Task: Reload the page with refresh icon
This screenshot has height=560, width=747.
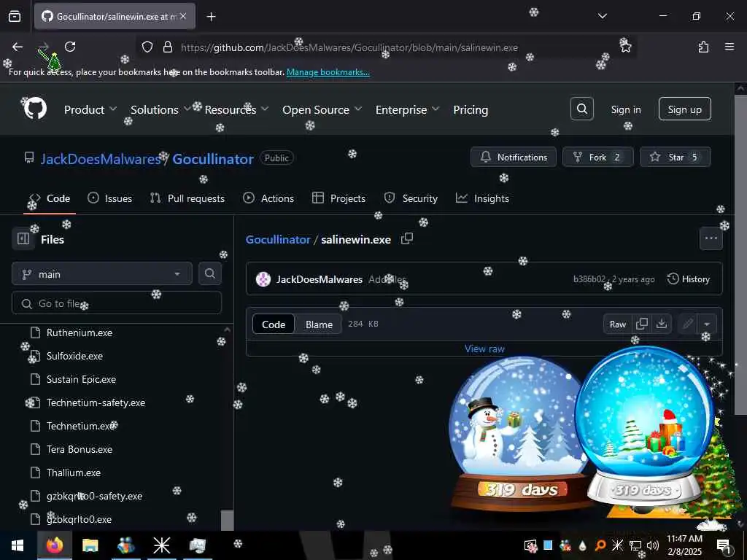Action: (70, 47)
